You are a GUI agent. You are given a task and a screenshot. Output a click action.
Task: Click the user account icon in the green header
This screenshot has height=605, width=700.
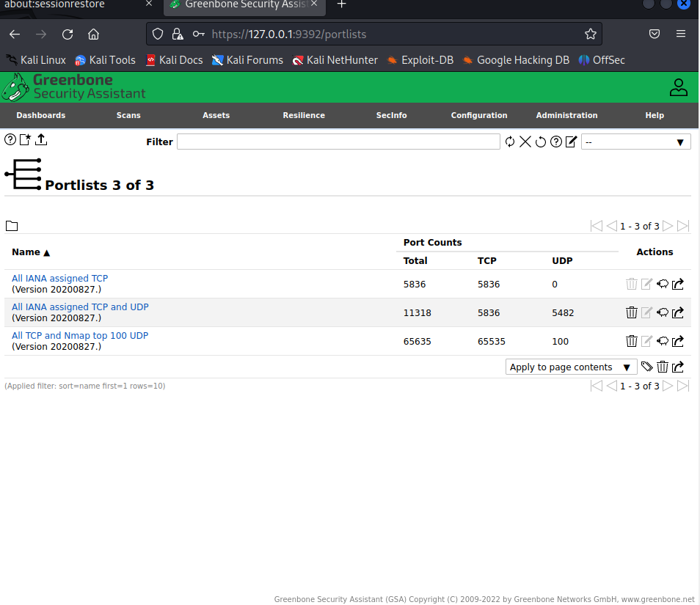[x=678, y=87]
